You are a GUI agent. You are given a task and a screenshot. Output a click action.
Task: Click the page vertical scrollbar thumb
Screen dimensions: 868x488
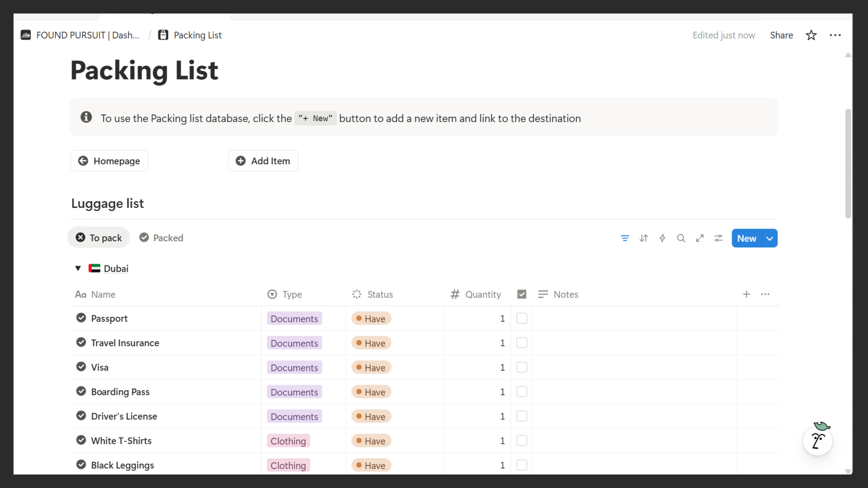[848, 163]
